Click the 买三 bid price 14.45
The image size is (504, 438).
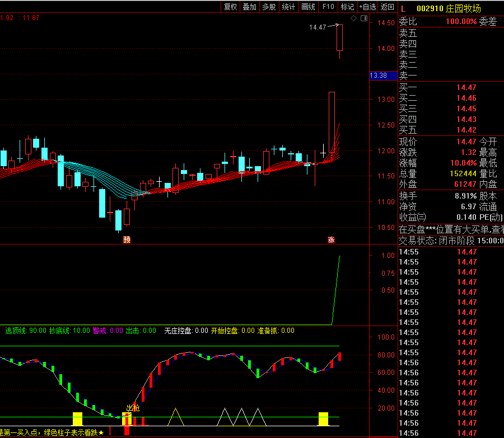[x=466, y=109]
